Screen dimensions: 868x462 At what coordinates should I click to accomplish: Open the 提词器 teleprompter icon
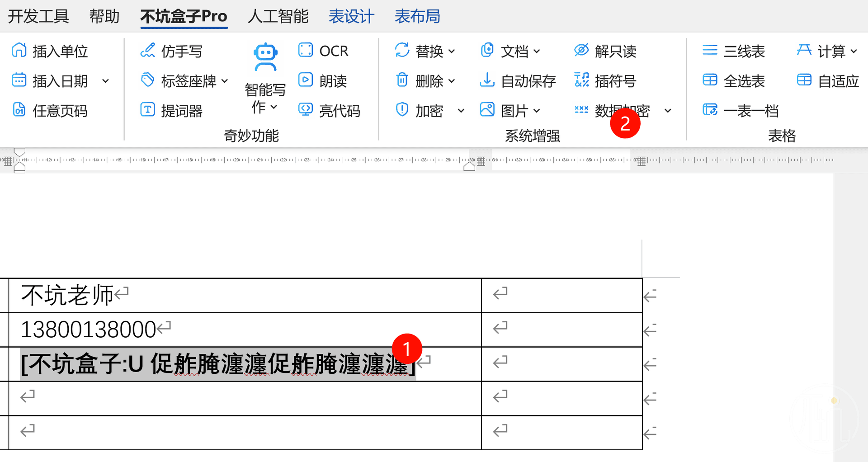[x=147, y=110]
